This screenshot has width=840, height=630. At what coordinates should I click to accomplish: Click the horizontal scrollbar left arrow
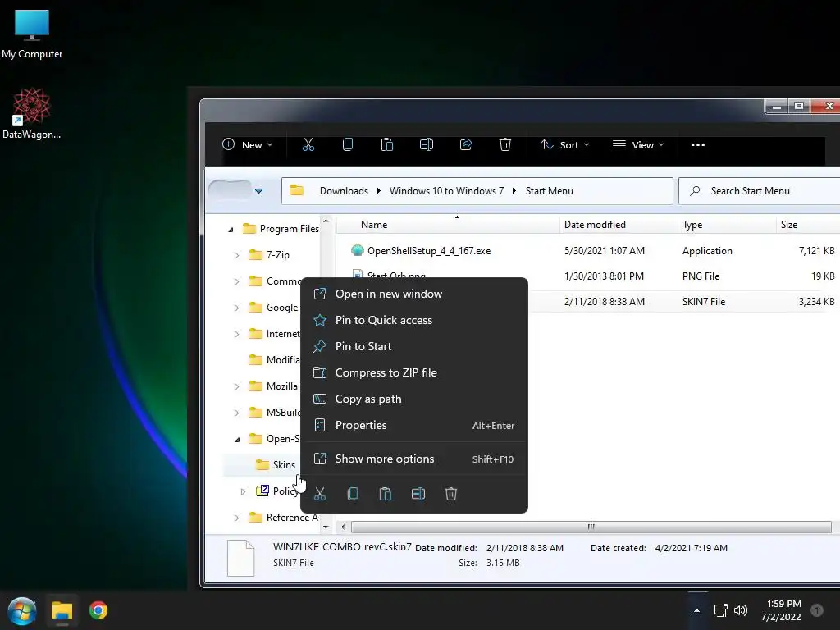tap(343, 527)
